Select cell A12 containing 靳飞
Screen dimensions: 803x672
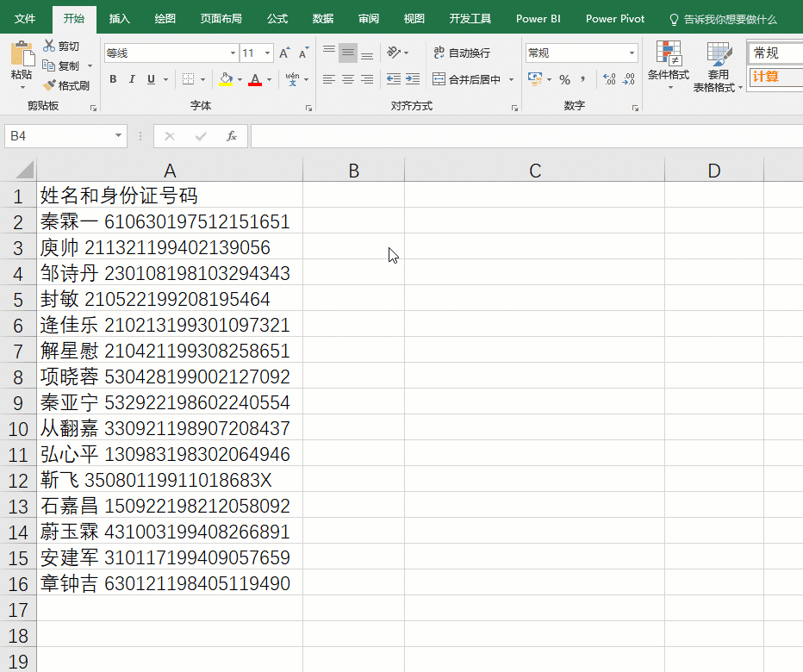169,480
